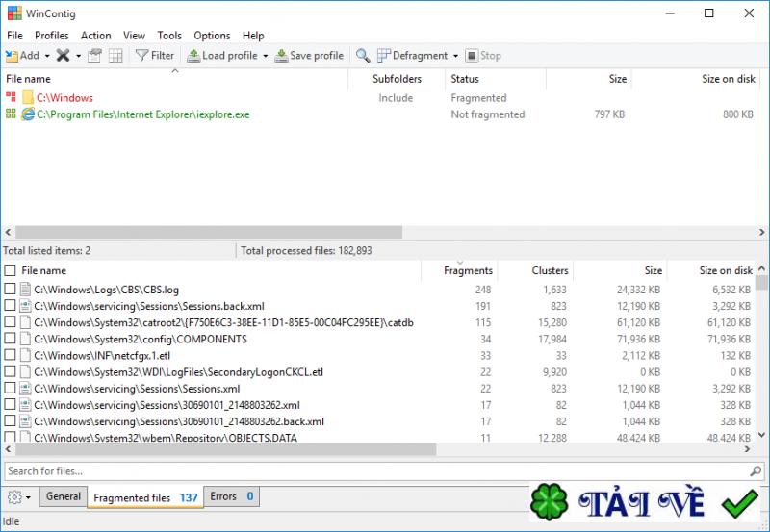Click the Sessions.back.xml file icon
770x532 pixels.
tap(25, 306)
